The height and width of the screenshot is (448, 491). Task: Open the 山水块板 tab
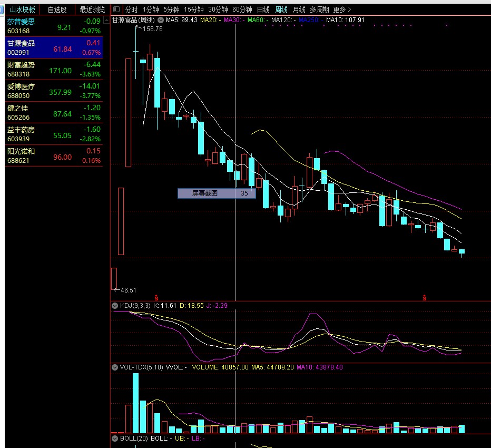[22, 9]
